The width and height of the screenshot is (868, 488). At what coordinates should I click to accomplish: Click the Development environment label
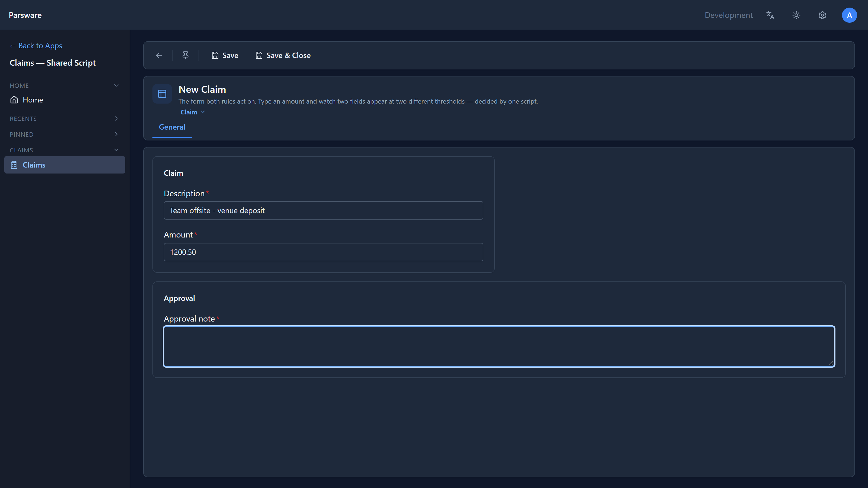pos(729,15)
